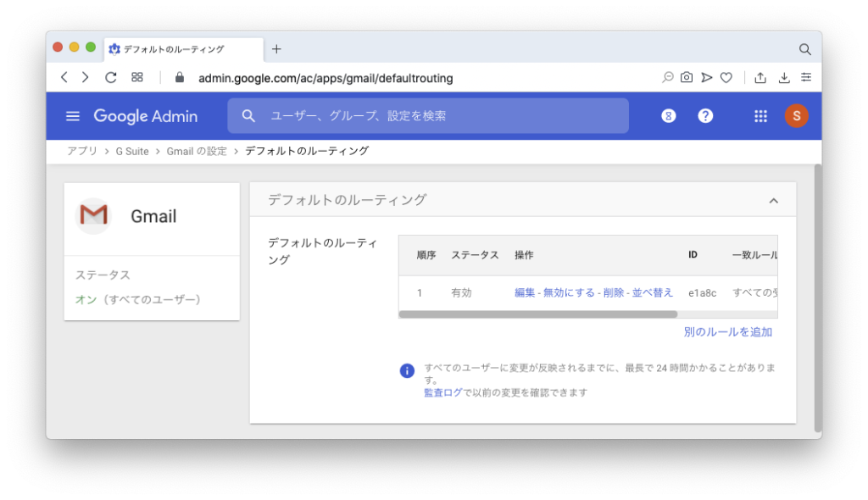Open the user account avatar S
Image resolution: width=868 pixels, height=500 pixels.
pos(796,116)
